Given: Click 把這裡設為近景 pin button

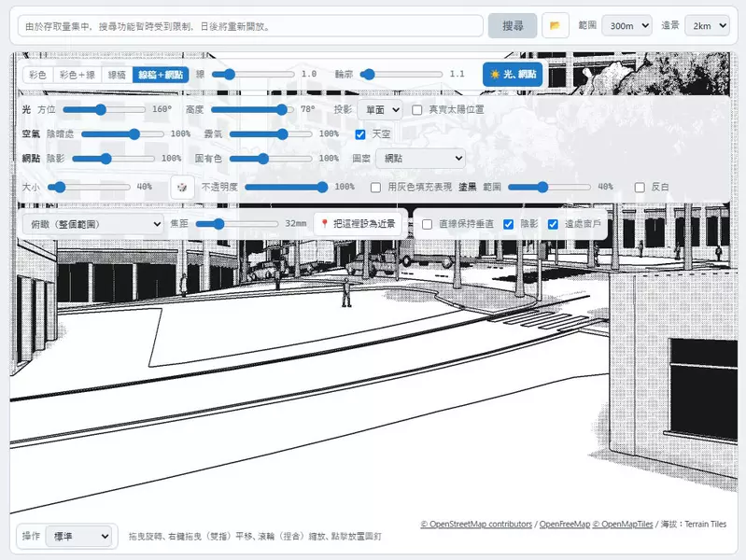Looking at the screenshot, I should point(358,224).
